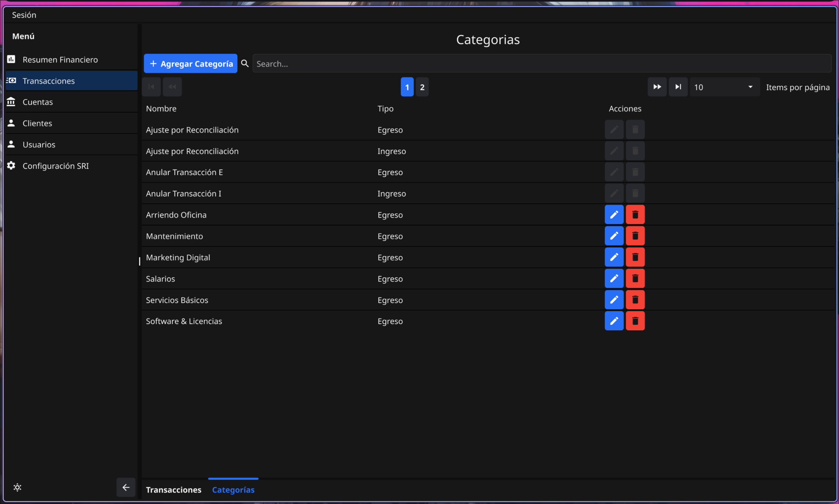Edit the Servicios Básicos category

pos(614,300)
